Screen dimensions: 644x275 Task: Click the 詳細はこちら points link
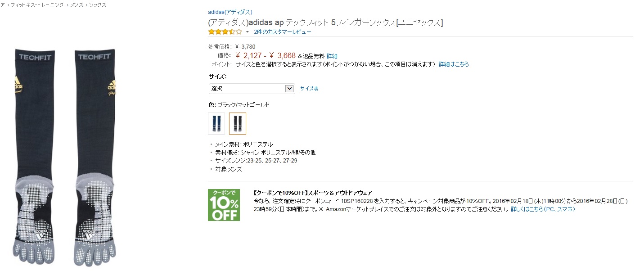(x=454, y=64)
